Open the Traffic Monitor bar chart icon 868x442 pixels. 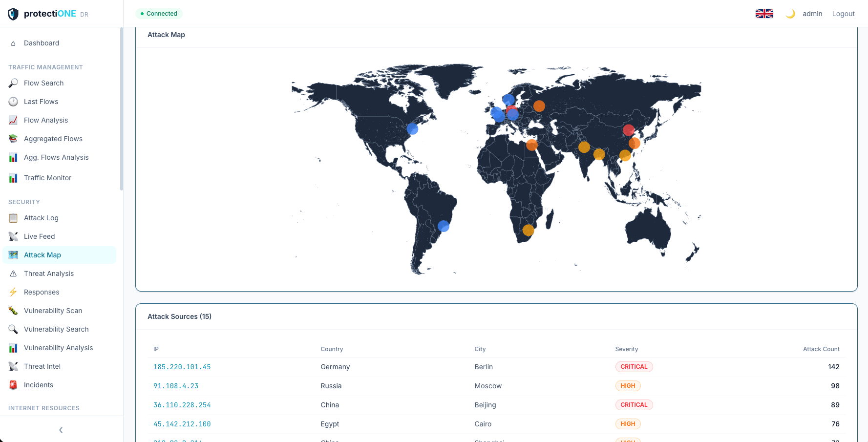tap(13, 178)
